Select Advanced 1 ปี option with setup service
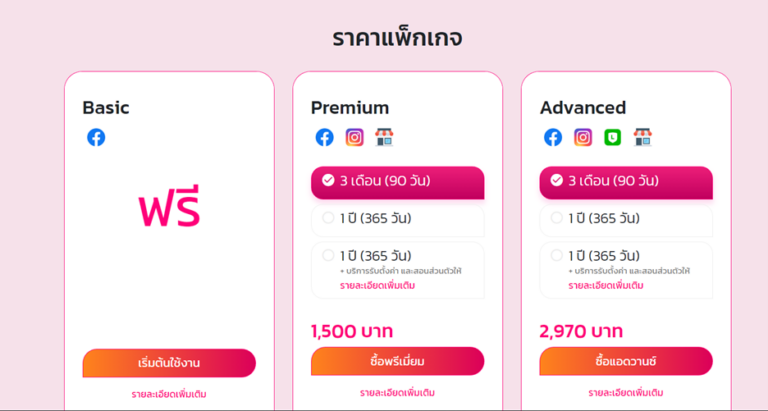 [x=626, y=256]
